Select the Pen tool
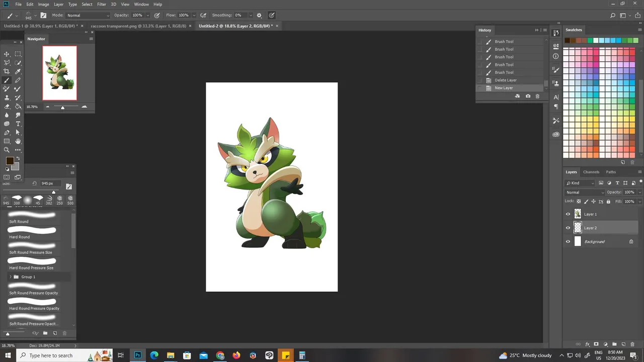 pos(7,133)
